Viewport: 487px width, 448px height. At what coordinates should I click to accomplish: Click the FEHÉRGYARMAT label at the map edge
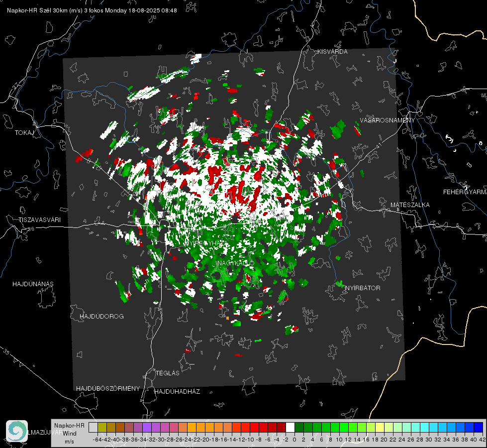465,192
